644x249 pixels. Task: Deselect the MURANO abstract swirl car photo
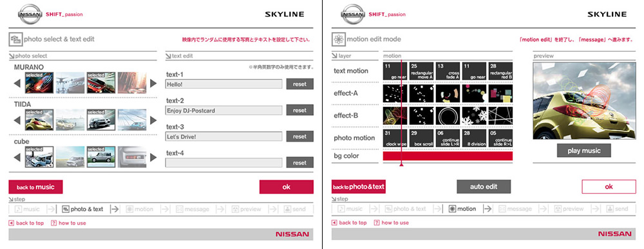pyautogui.click(x=39, y=83)
